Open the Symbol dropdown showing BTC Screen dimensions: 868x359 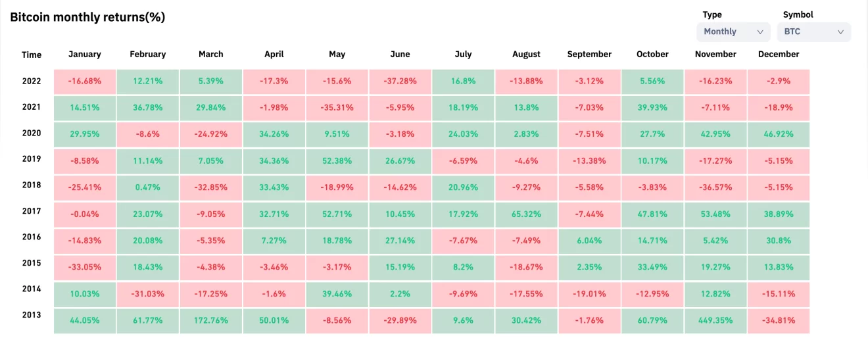813,32
